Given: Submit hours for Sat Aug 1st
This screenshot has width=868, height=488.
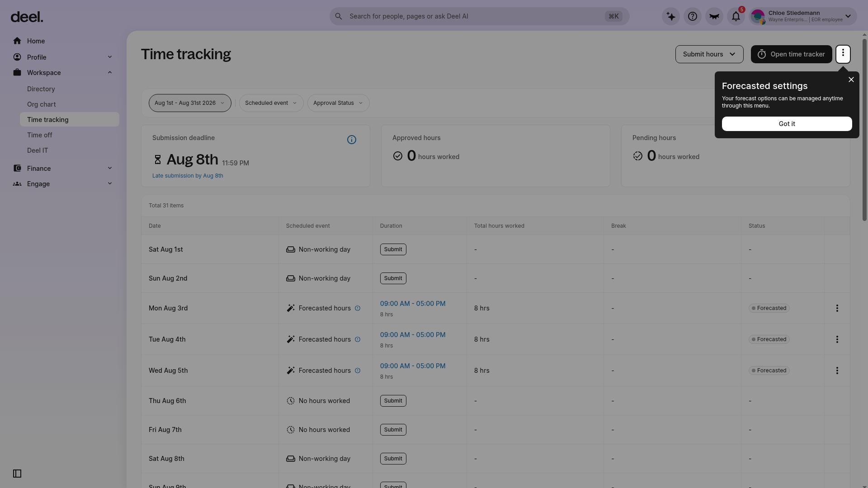Looking at the screenshot, I should point(393,249).
